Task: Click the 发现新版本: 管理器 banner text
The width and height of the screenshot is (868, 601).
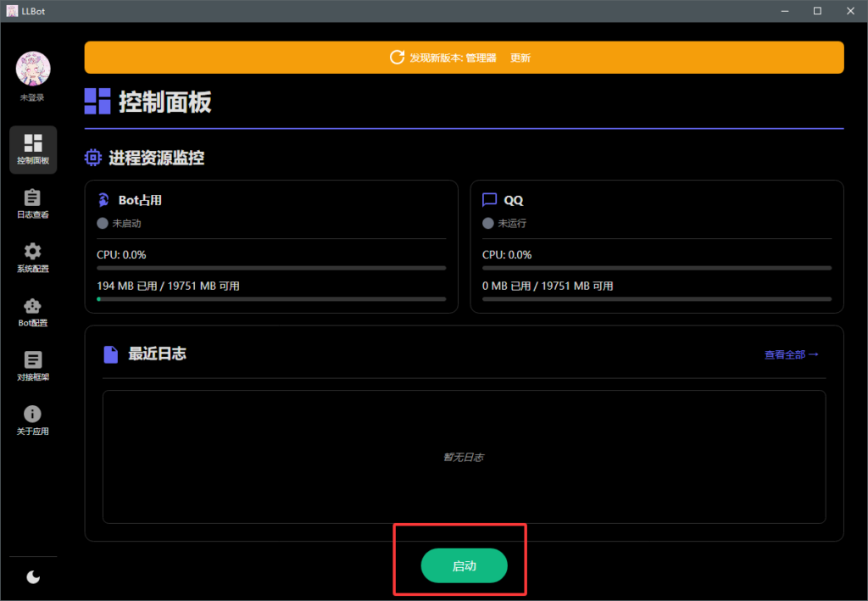Action: (453, 58)
